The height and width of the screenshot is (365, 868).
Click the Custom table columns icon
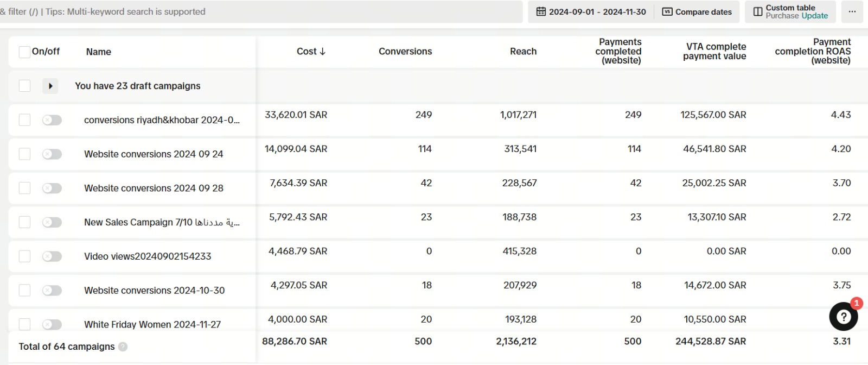(x=758, y=12)
